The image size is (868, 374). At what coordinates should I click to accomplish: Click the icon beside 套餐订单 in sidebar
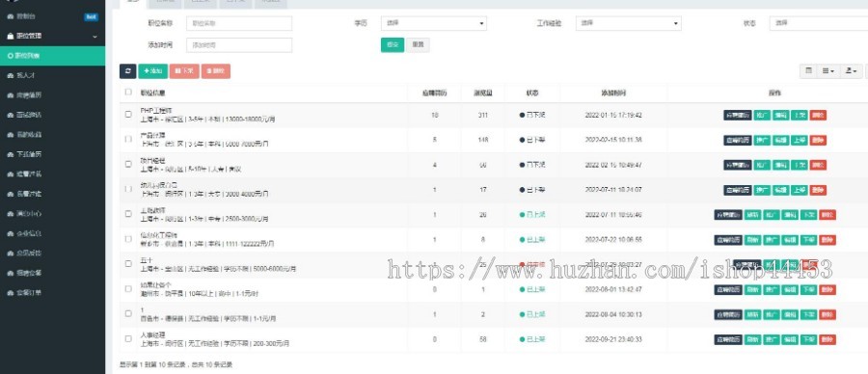pyautogui.click(x=10, y=293)
